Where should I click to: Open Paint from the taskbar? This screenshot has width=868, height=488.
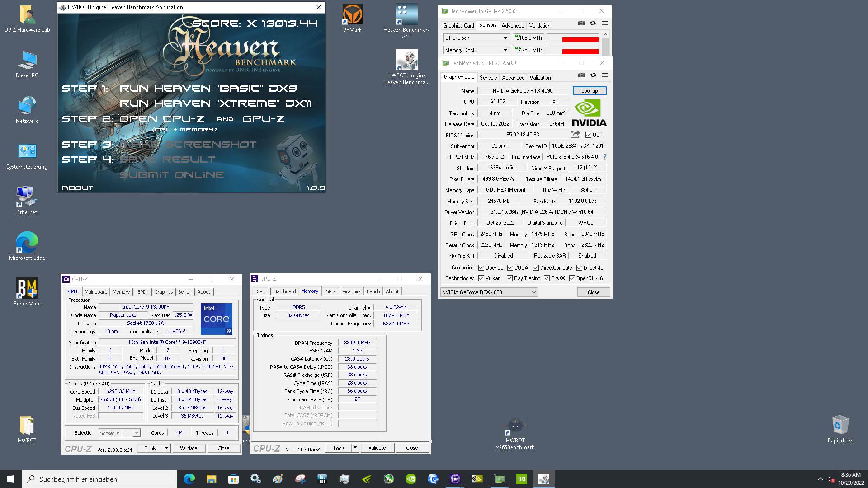[278, 479]
